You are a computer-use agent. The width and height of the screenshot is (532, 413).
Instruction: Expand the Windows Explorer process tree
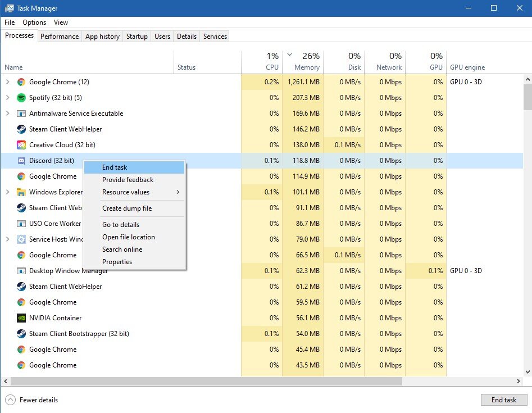[x=7, y=192]
